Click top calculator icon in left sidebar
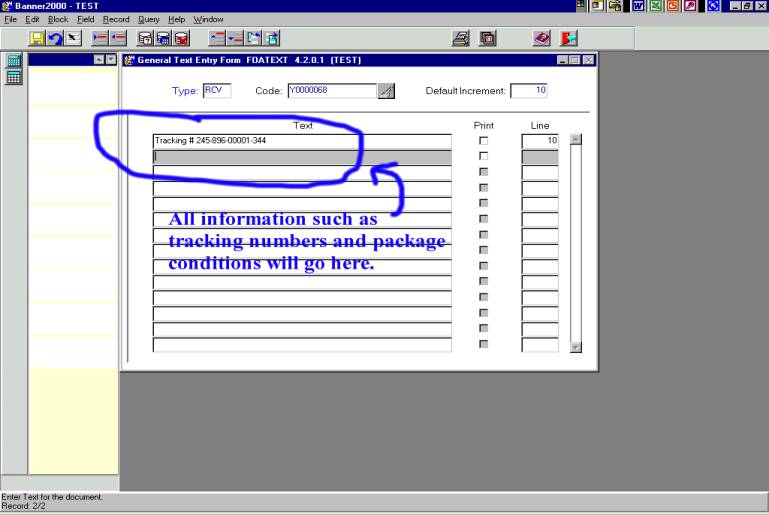 [x=13, y=61]
